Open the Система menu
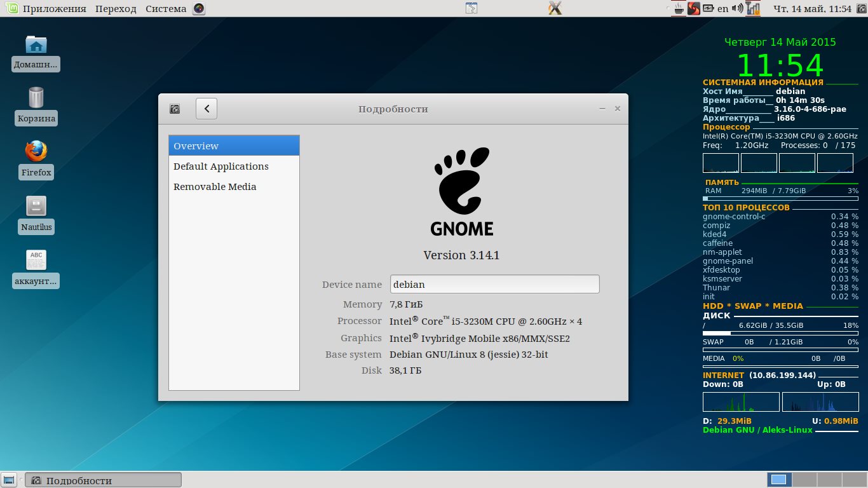The height and width of the screenshot is (488, 868). [x=166, y=9]
